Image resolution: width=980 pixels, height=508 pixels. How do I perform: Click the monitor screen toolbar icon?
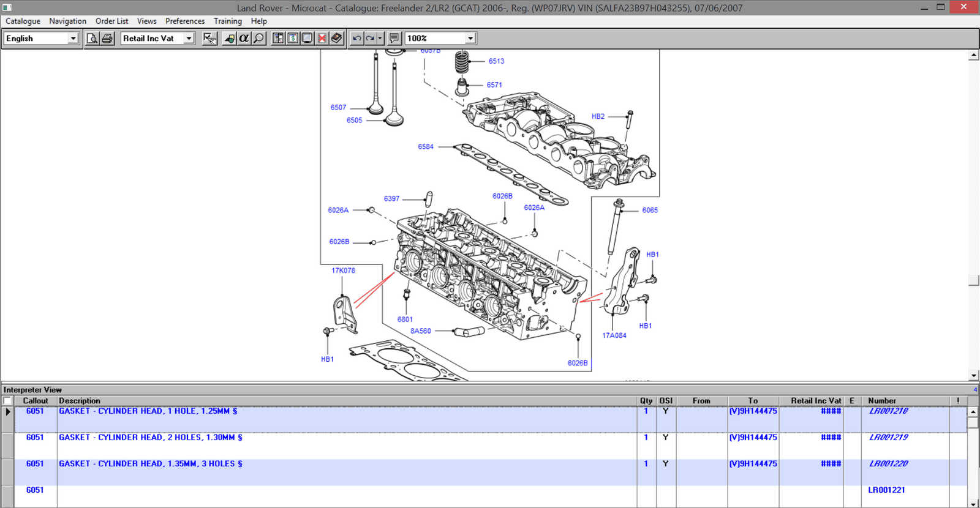click(307, 39)
